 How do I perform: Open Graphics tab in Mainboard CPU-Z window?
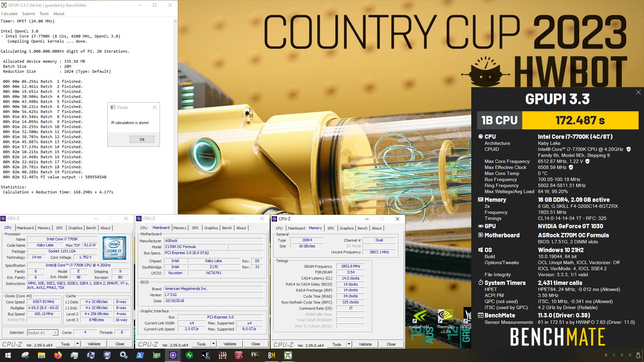211,228
